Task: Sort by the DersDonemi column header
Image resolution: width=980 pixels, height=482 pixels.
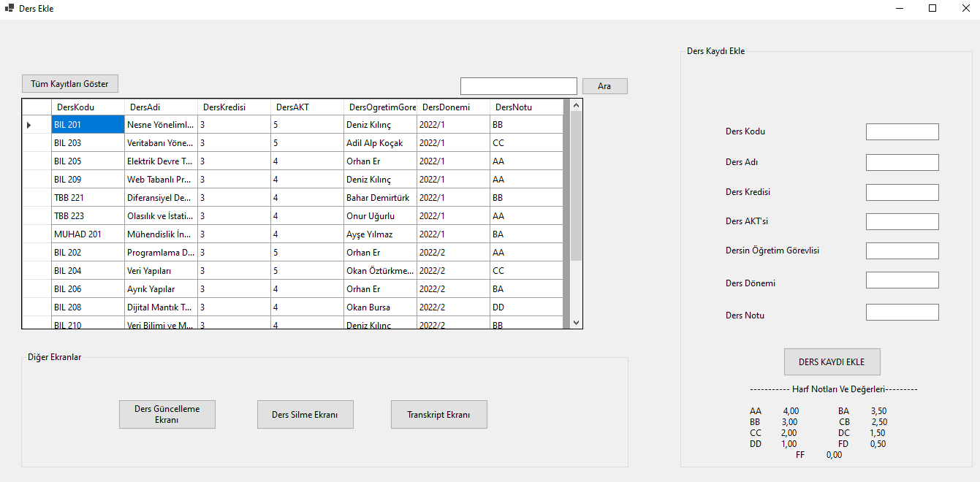Action: (453, 107)
